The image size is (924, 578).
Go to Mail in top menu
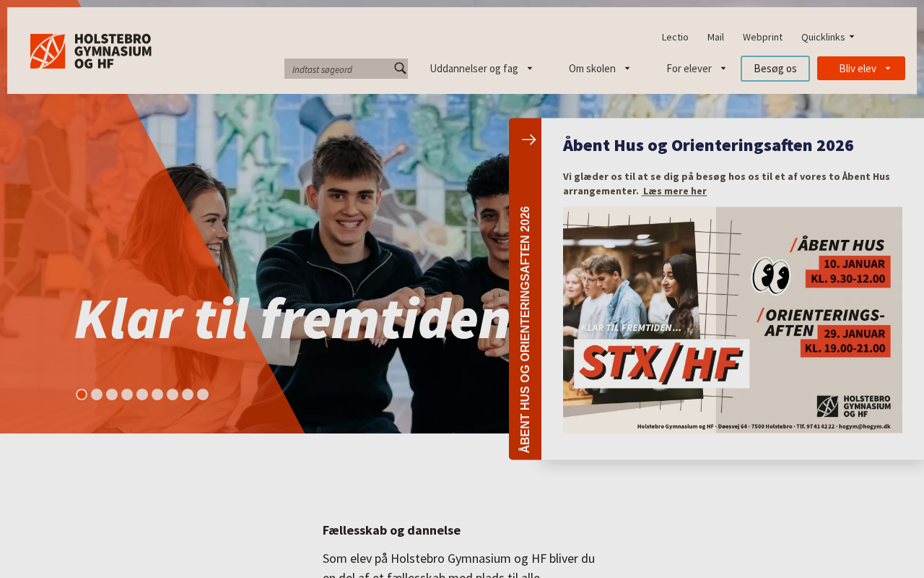[715, 37]
